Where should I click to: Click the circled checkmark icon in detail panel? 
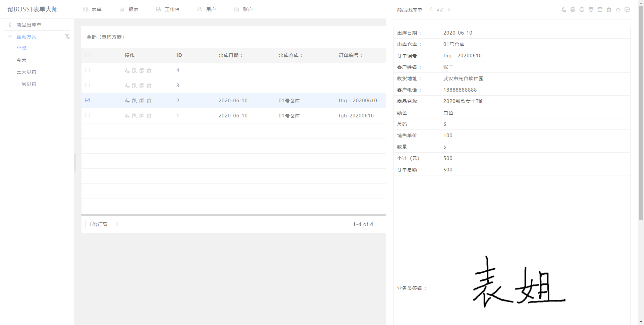(x=627, y=10)
